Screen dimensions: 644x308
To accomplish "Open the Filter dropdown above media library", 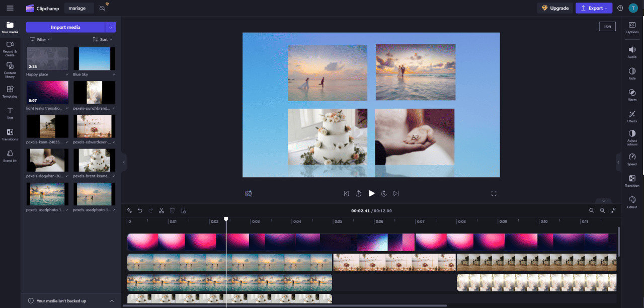I will (x=40, y=39).
